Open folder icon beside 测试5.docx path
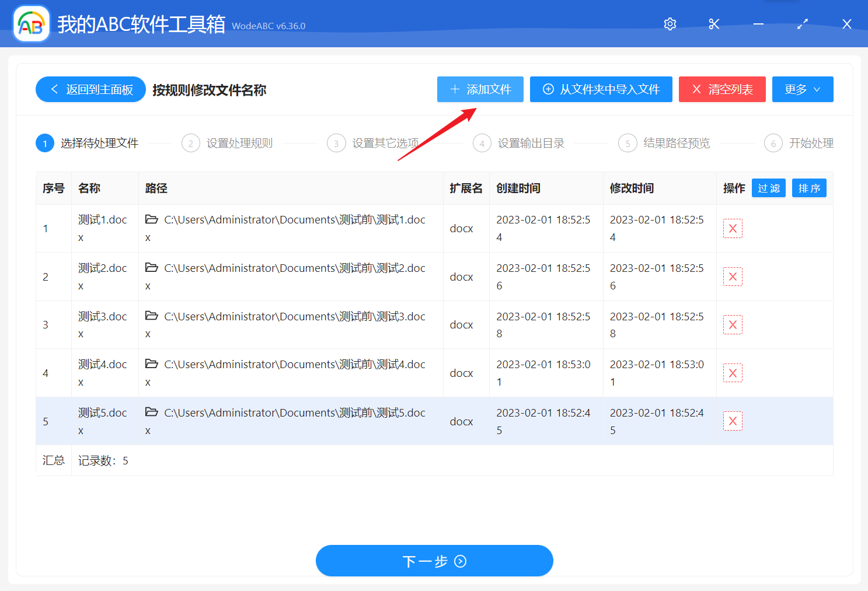Screen dimensions: 868x591 [x=151, y=411]
